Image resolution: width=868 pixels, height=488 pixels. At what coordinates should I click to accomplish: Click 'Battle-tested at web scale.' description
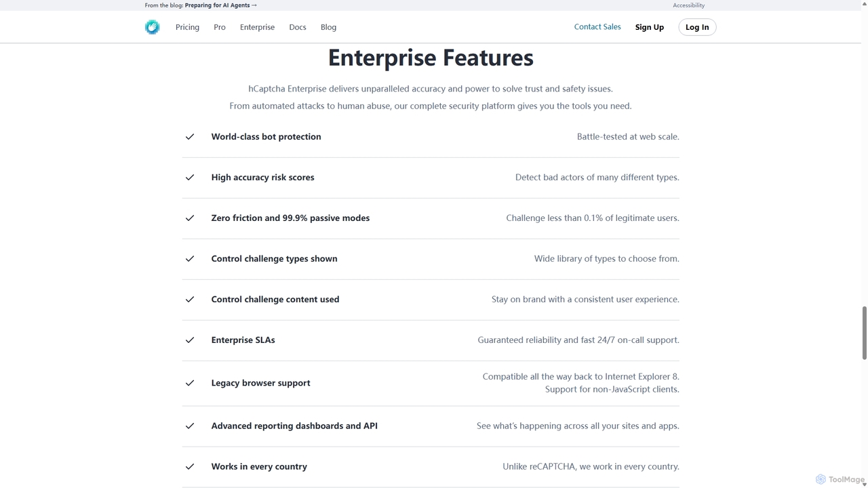coord(628,137)
